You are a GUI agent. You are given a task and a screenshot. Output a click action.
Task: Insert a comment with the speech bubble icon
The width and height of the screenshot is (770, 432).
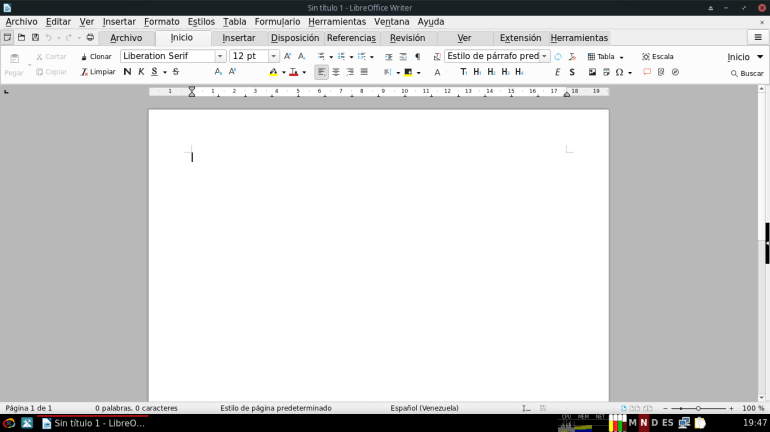[x=647, y=72]
